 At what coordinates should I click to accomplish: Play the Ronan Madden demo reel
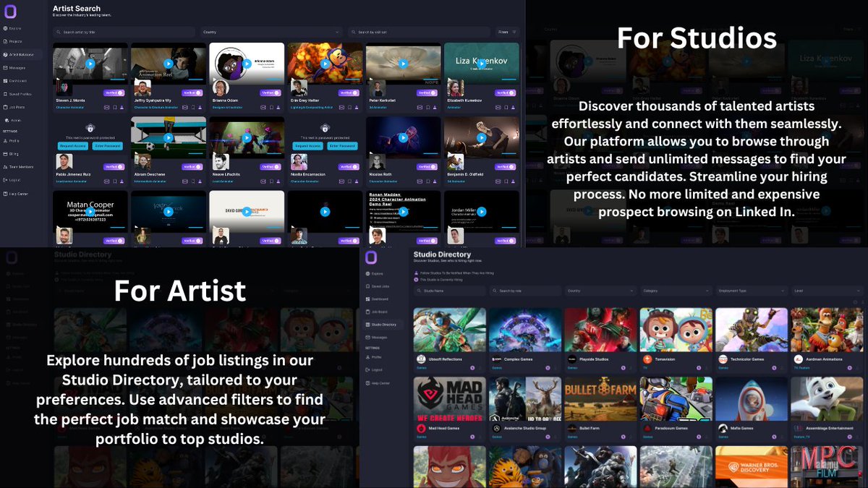(x=403, y=212)
